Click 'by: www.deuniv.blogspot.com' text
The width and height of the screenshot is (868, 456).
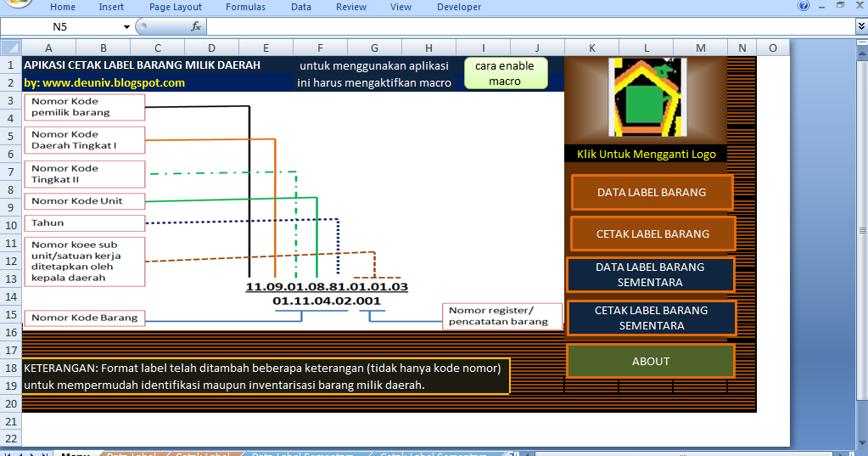[x=104, y=82]
